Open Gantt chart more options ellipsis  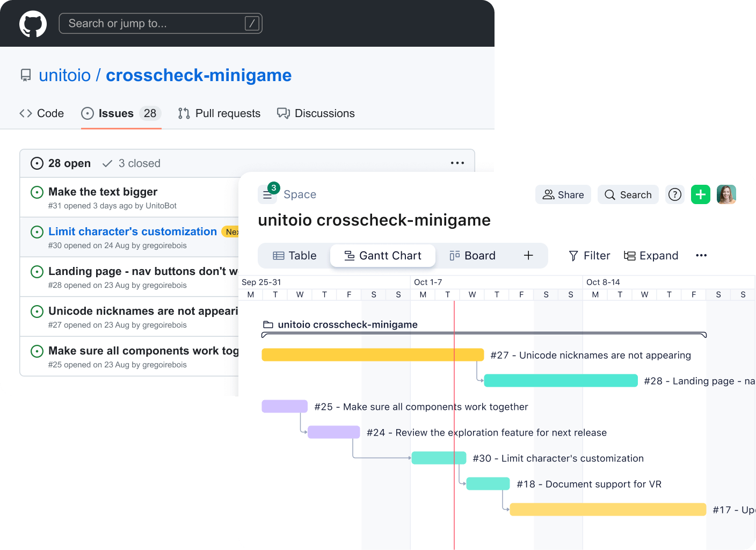pyautogui.click(x=701, y=256)
